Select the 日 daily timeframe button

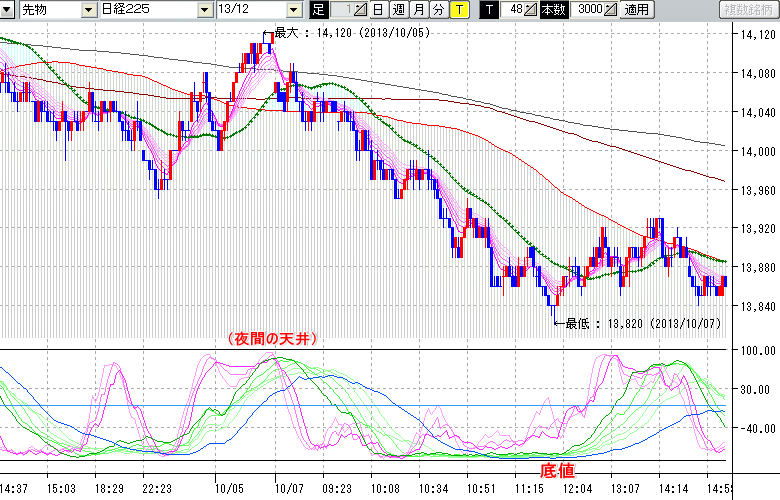(x=377, y=10)
